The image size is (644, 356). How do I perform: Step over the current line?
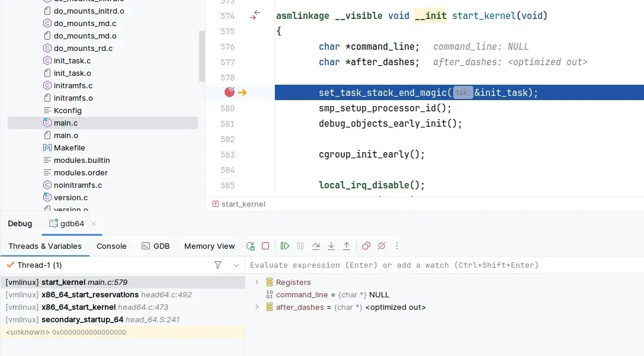coord(315,246)
